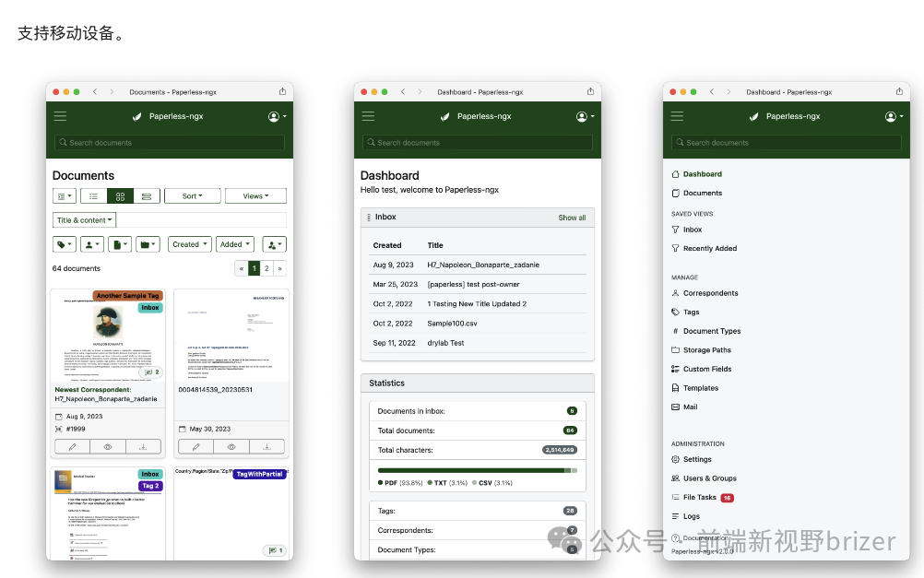Select Dashboard in the sidebar

coord(696,174)
